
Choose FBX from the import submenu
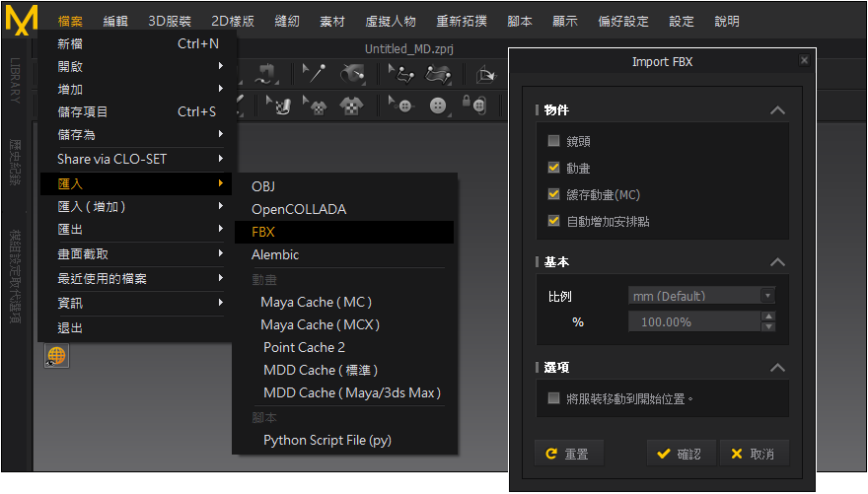click(263, 232)
